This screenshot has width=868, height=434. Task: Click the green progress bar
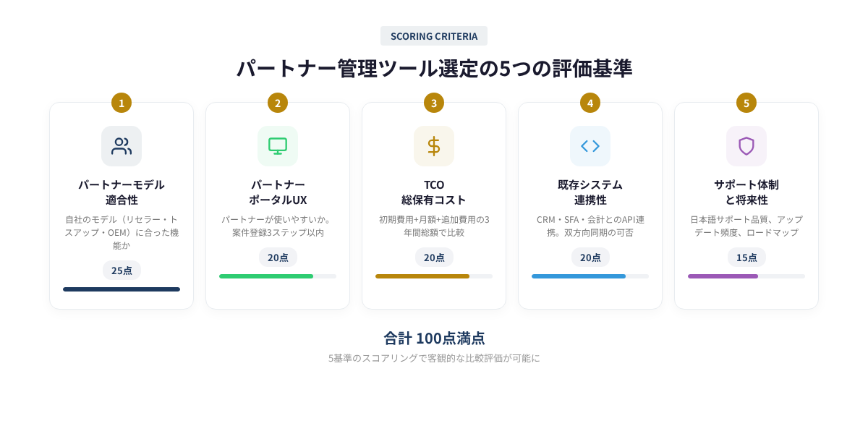[266, 276]
